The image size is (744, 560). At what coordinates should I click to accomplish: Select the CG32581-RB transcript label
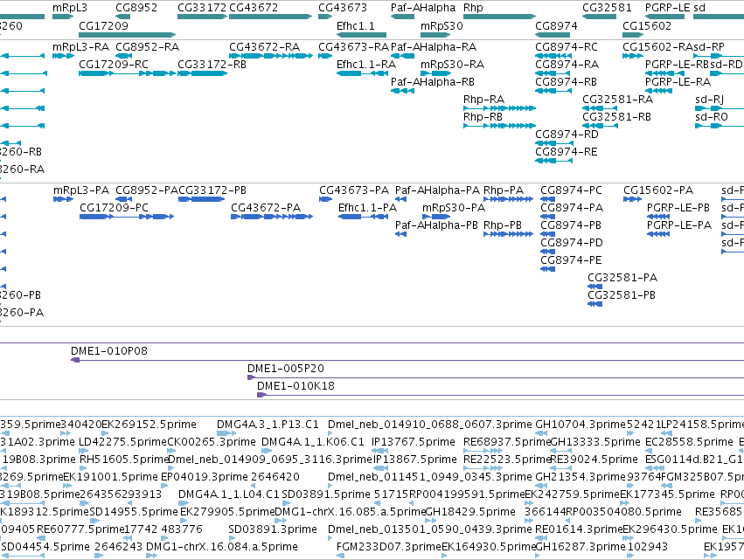click(617, 117)
